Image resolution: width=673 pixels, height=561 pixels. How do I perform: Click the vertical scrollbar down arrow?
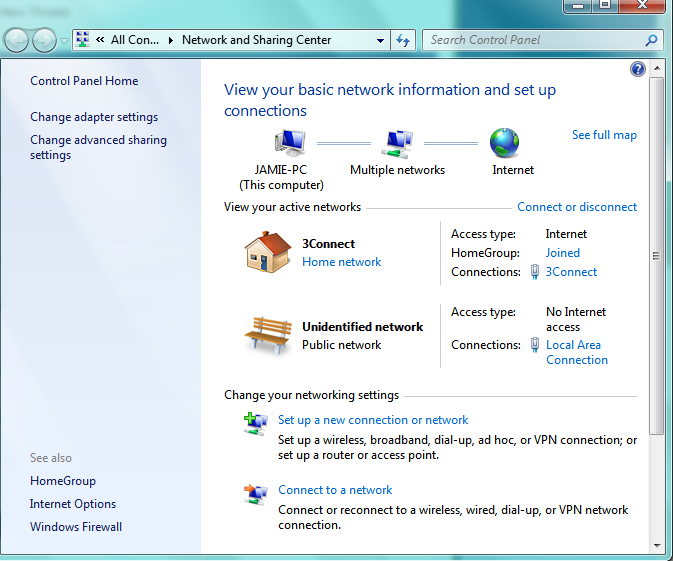(x=657, y=545)
